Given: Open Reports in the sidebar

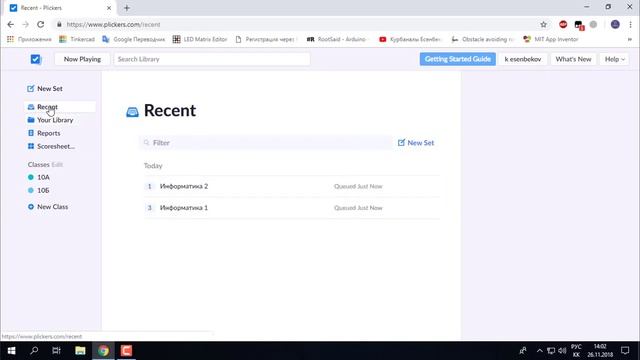Looking at the screenshot, I should (x=44, y=133).
